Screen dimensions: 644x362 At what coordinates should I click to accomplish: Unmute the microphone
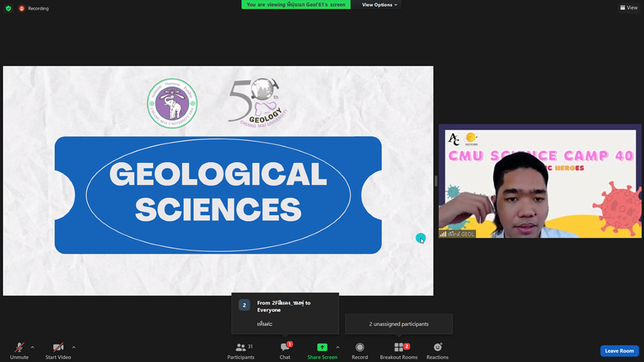[19, 349]
